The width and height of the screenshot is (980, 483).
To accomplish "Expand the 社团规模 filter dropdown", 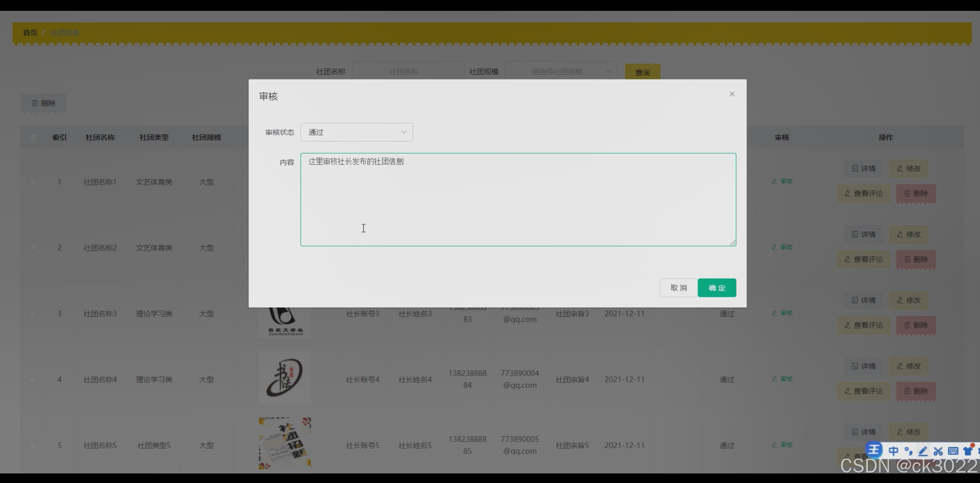I will [560, 72].
